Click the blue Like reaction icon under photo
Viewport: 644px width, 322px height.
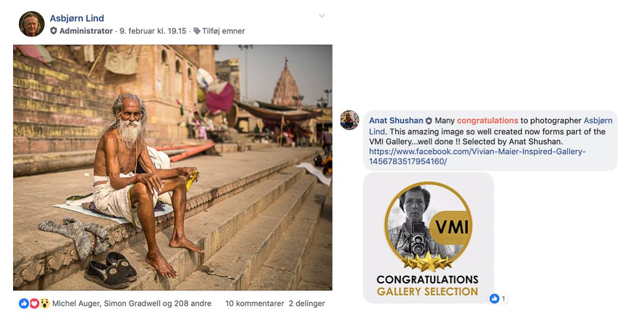pos(24,303)
